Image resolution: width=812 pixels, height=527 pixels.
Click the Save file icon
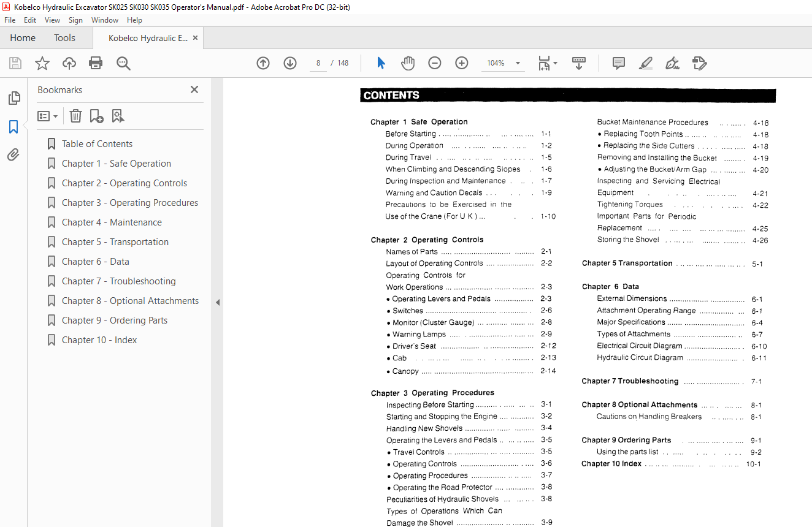(x=15, y=63)
